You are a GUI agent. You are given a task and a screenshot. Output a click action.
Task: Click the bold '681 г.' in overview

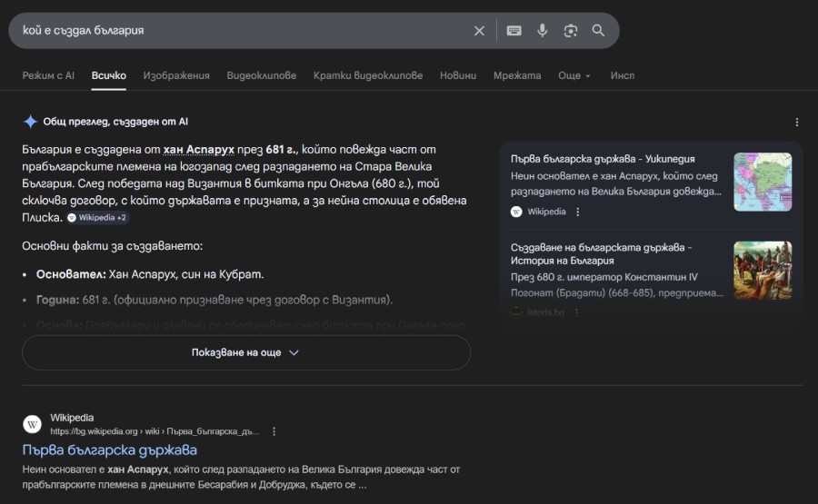(x=281, y=150)
